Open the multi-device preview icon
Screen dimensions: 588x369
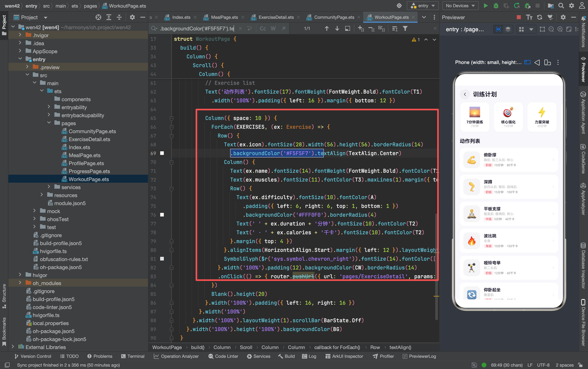click(547, 63)
